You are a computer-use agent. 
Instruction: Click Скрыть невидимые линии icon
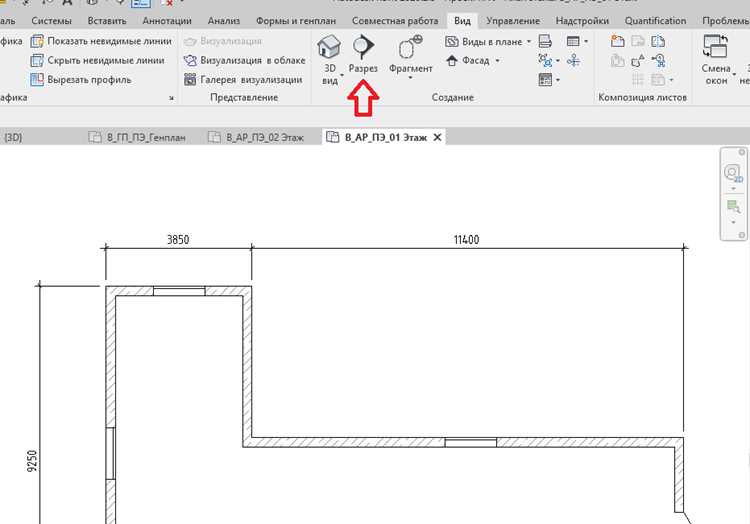pyautogui.click(x=37, y=61)
